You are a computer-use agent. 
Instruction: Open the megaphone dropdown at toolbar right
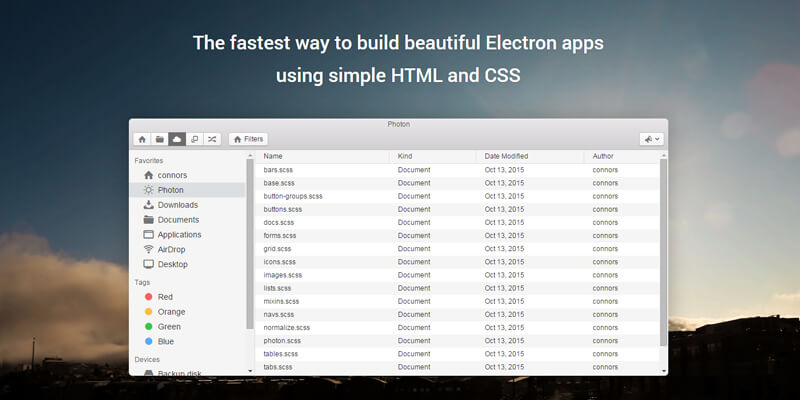pyautogui.click(x=651, y=139)
